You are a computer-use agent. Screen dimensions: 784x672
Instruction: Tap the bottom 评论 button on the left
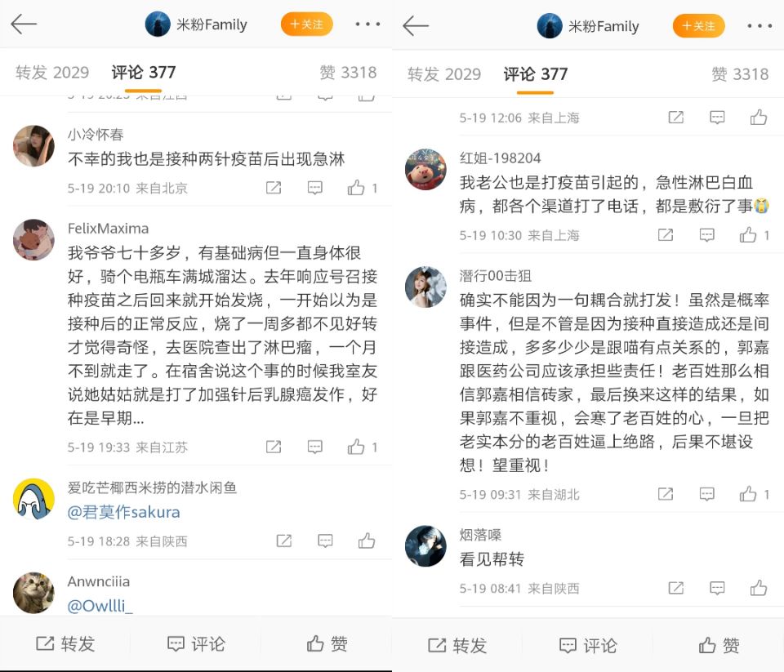[x=195, y=644]
